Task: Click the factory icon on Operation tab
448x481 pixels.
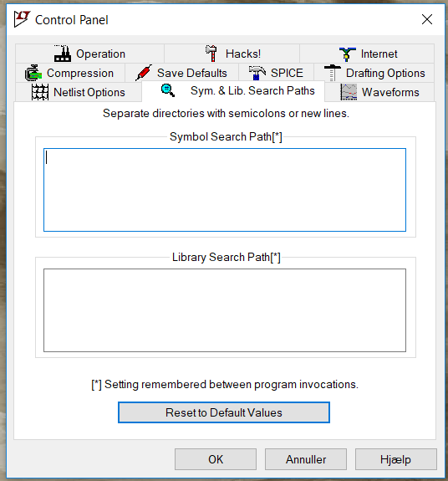Action: tap(63, 54)
